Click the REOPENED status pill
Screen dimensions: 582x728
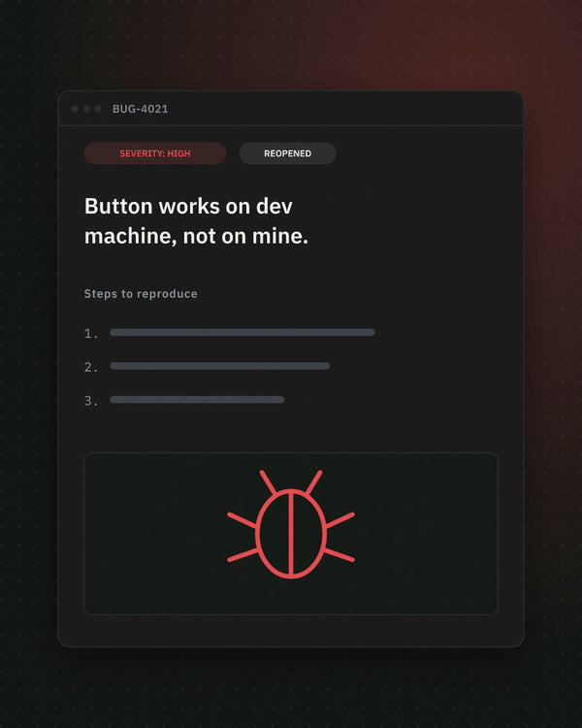pyautogui.click(x=288, y=153)
